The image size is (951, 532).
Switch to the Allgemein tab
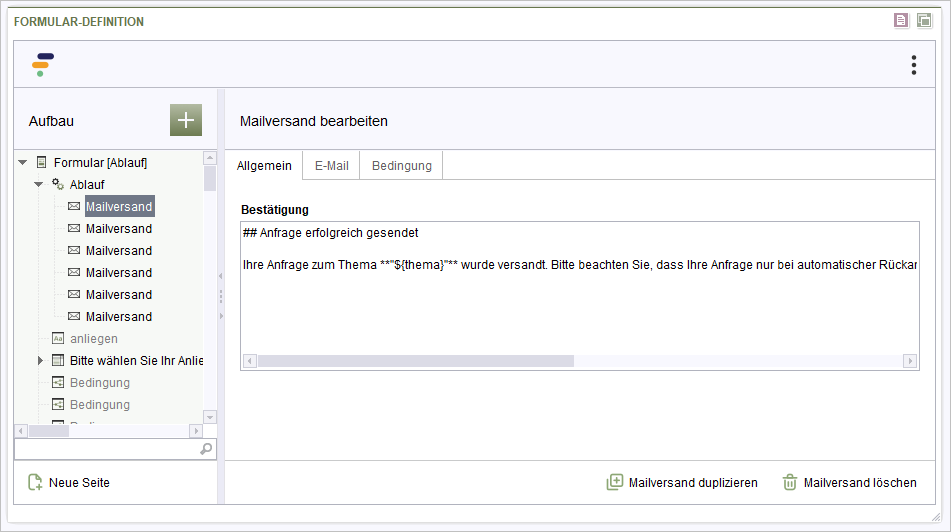click(264, 166)
